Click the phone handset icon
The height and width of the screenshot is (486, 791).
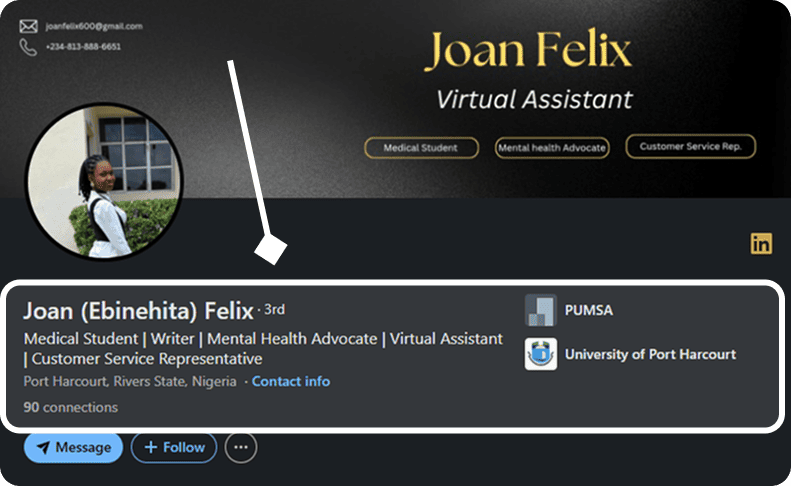tap(28, 47)
